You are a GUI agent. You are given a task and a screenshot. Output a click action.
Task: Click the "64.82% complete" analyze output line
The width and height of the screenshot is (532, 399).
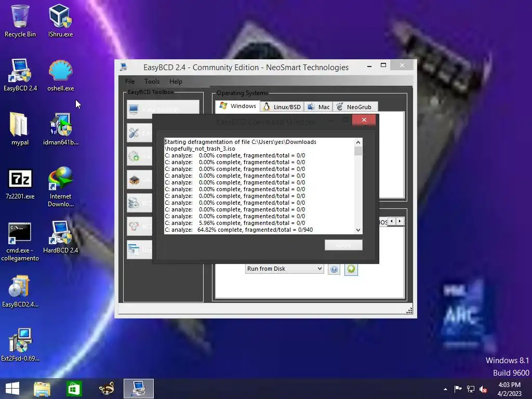239,230
